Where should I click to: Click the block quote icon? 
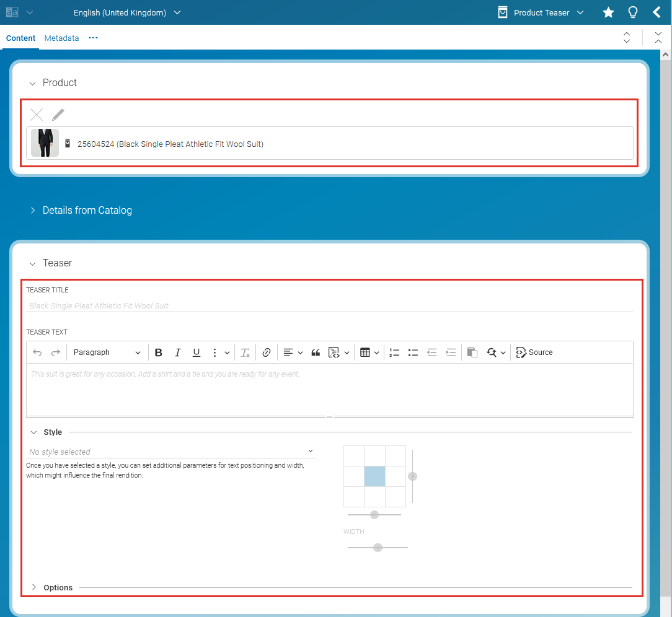pyautogui.click(x=316, y=352)
